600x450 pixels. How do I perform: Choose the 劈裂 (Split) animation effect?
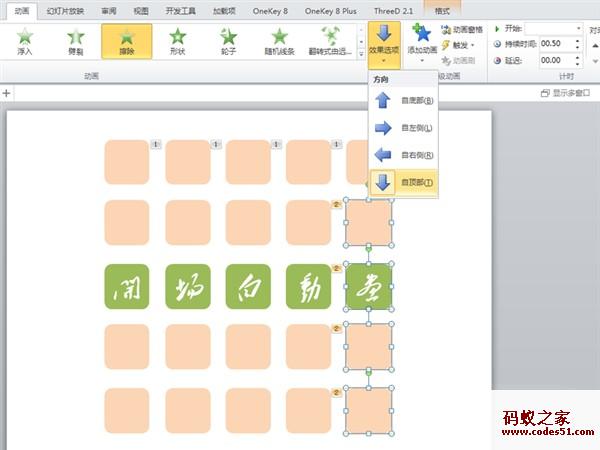[x=76, y=41]
